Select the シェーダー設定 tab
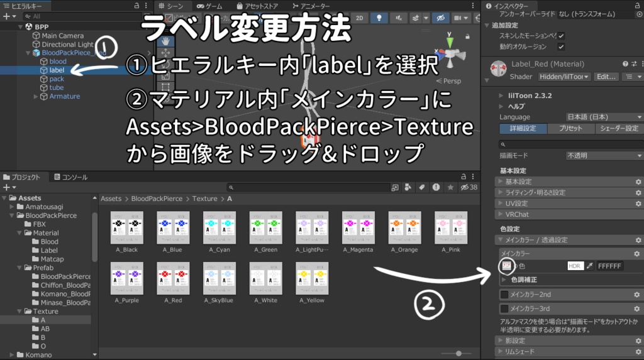This screenshot has height=360, width=644. (619, 129)
